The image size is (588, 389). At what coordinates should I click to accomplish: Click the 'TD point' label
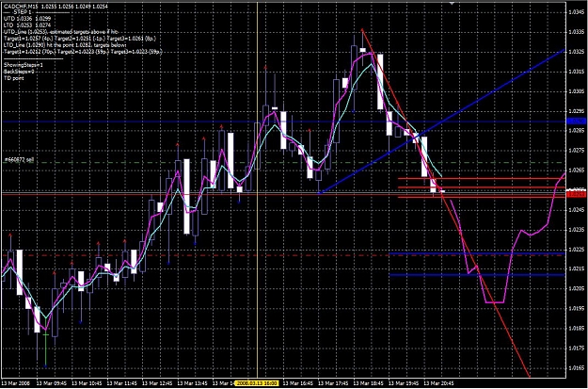click(13, 78)
